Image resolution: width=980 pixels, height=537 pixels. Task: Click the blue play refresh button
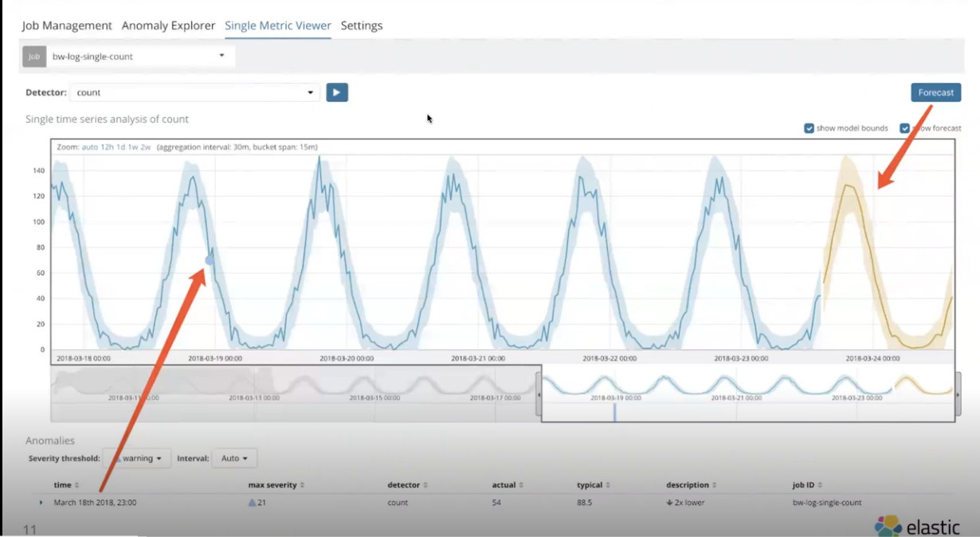click(x=337, y=92)
